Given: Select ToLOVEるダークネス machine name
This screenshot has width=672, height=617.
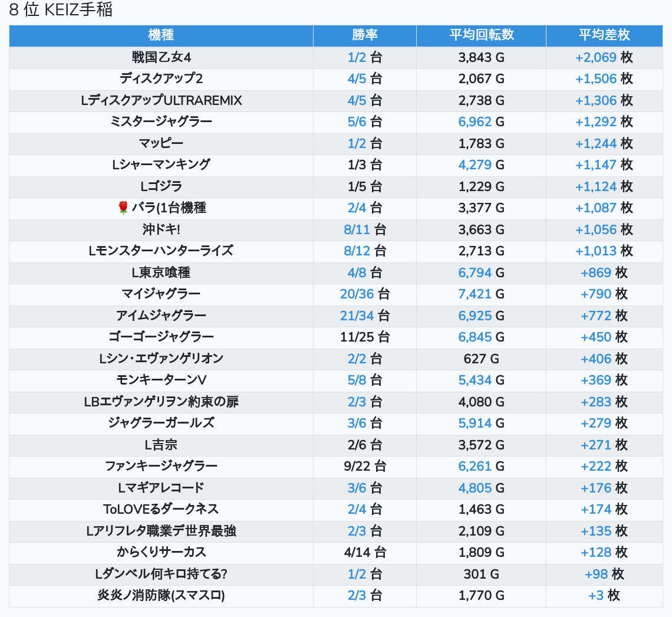Looking at the screenshot, I should (x=161, y=510).
